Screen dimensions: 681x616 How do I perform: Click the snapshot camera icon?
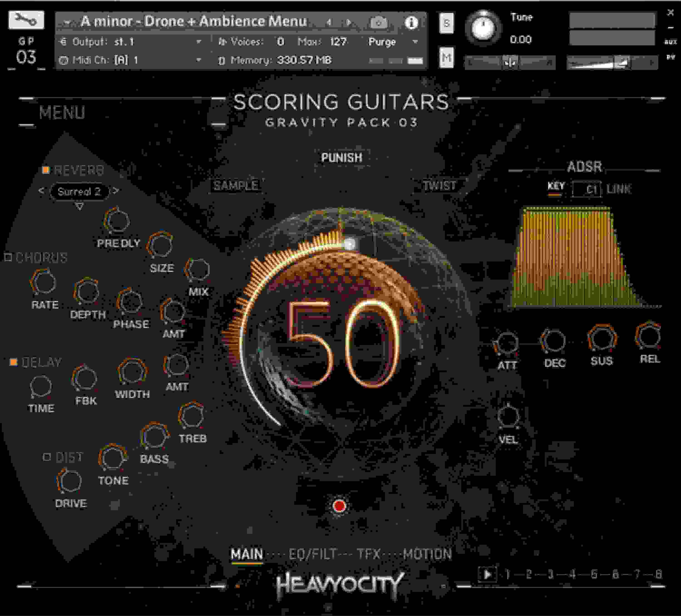click(x=379, y=23)
